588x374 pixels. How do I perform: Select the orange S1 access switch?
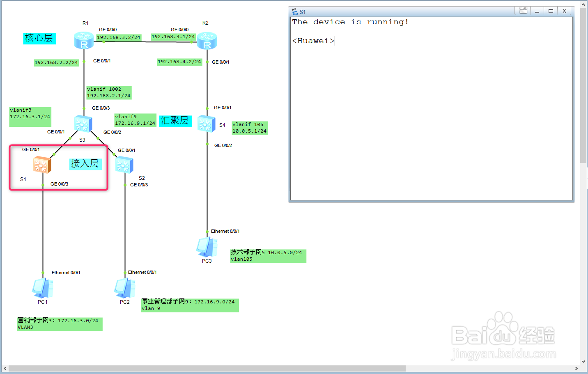coord(42,165)
